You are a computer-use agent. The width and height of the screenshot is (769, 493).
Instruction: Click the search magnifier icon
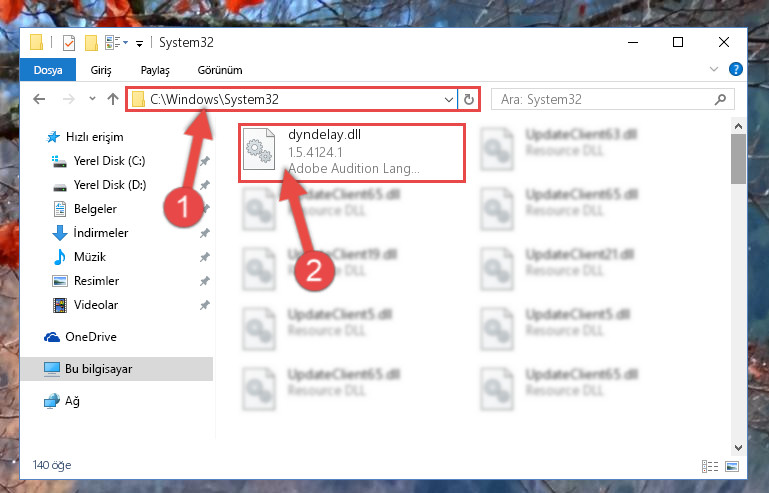[720, 100]
